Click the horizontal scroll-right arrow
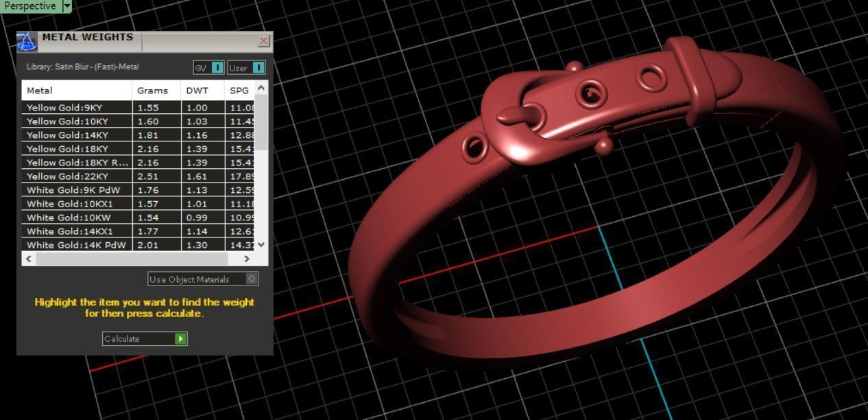The height and width of the screenshot is (420, 868). (x=248, y=259)
